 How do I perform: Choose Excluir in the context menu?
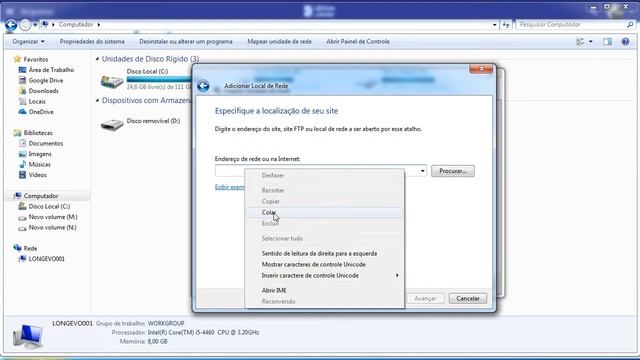click(324, 223)
